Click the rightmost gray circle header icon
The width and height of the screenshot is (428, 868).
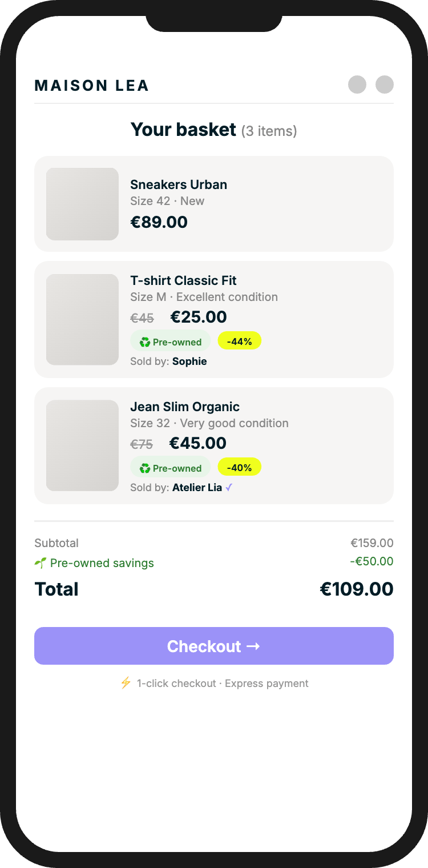tap(385, 85)
